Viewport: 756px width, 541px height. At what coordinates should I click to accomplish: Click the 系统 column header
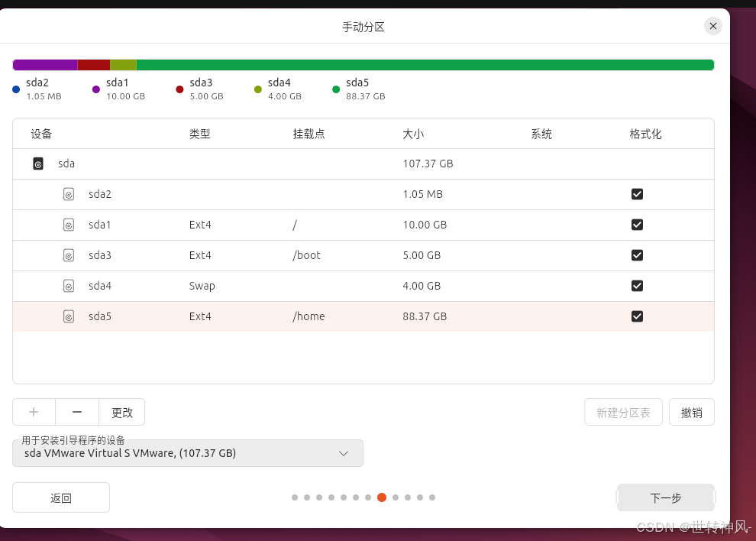tap(541, 134)
